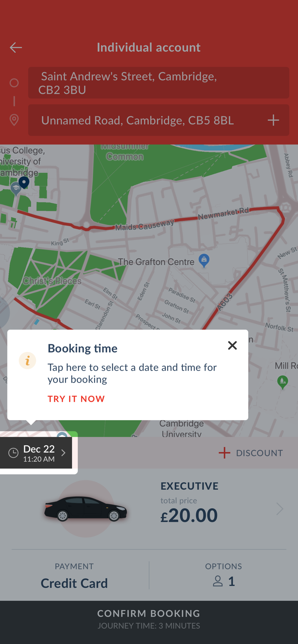298x644 pixels.
Task: Tap The Grafton Centre shopping marker
Action: pos(204,260)
